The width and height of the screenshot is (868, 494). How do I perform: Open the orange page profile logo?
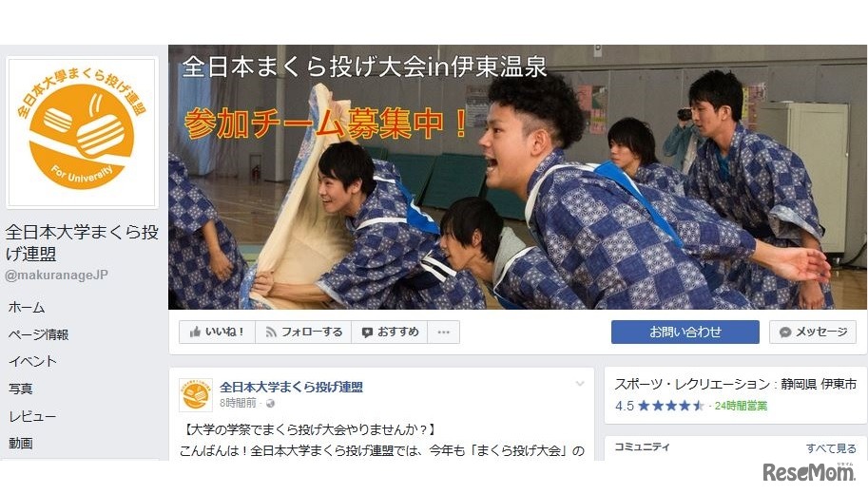pos(82,132)
